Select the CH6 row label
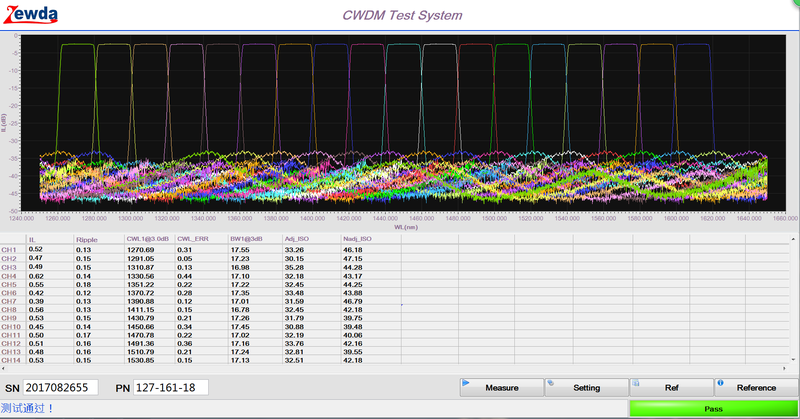 9,293
